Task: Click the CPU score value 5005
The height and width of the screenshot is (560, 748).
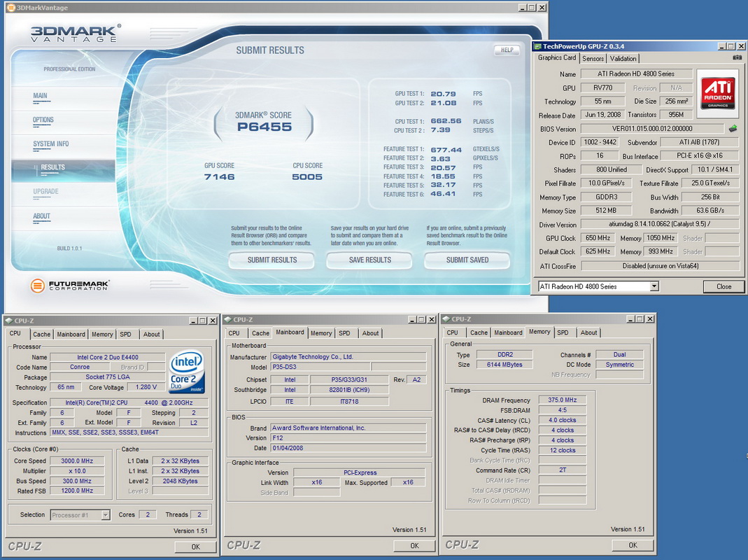Action: pos(306,176)
